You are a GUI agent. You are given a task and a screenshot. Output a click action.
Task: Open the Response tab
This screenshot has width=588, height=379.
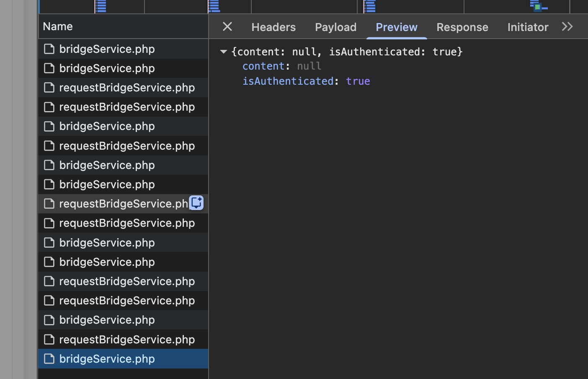point(462,27)
